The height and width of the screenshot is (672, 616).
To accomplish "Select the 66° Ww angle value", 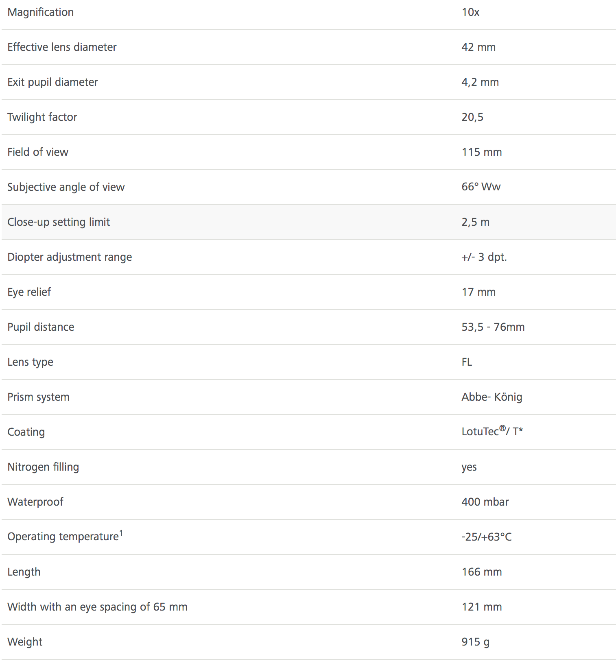I will click(481, 187).
